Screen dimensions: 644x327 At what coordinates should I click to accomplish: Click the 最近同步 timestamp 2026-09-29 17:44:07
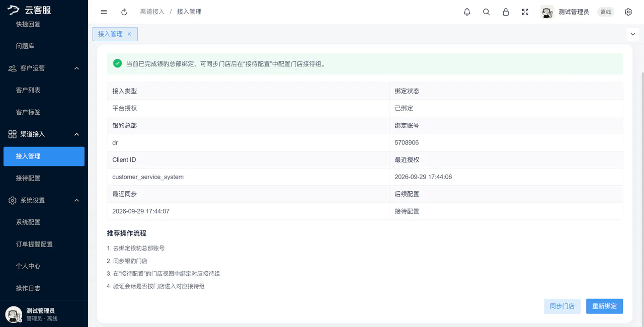click(141, 211)
